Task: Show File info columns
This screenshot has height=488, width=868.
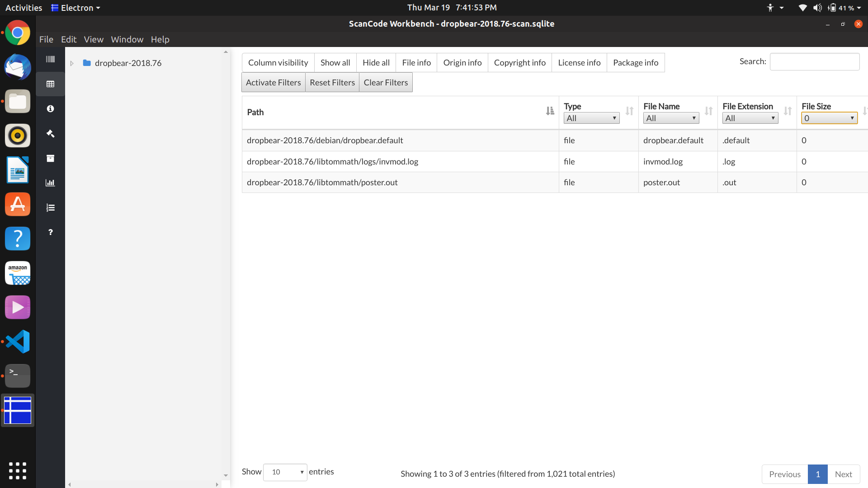Action: 416,62
